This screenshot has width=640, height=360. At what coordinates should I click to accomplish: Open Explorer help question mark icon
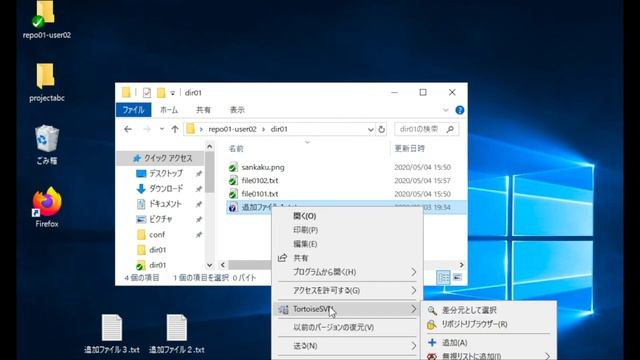(460, 110)
